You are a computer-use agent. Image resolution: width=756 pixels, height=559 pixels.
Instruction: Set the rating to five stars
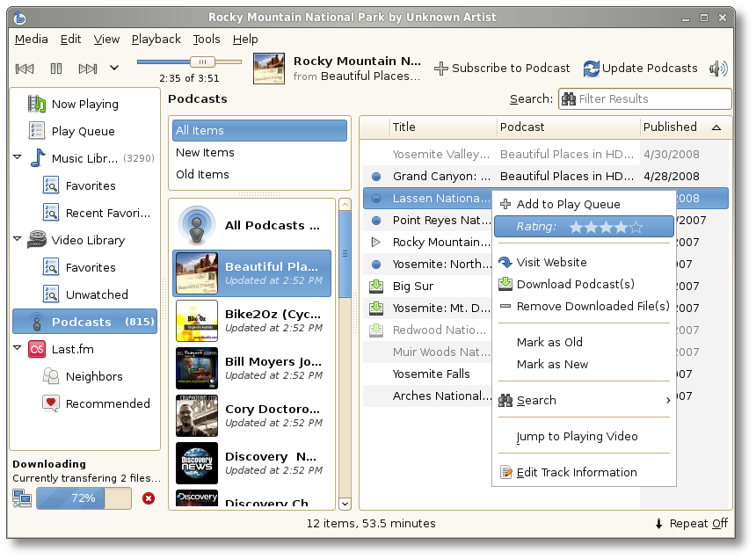(x=636, y=227)
